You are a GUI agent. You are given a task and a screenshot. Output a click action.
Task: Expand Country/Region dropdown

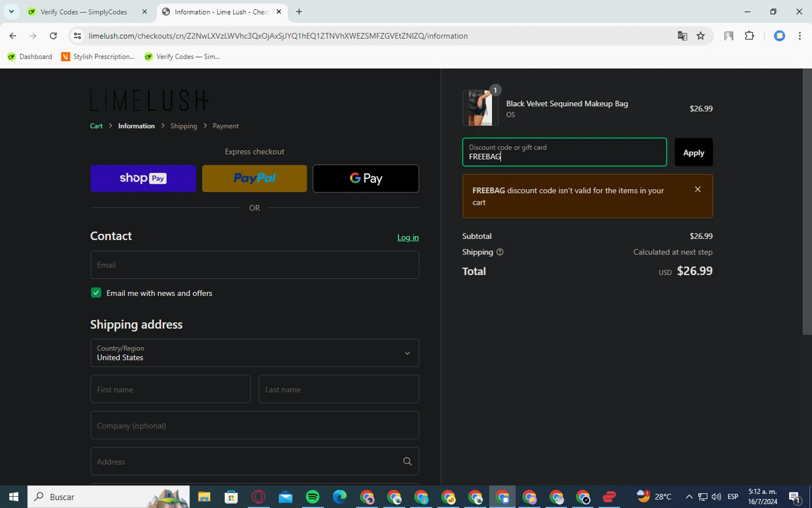click(254, 353)
